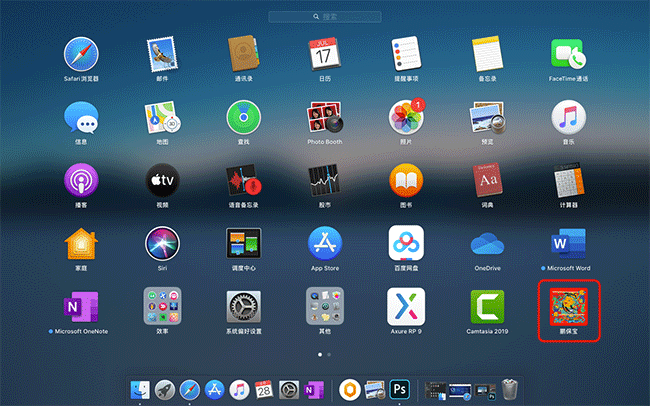Restore the minimized Finder window in the Dock
The image size is (650, 406).
pyautogui.click(x=435, y=391)
